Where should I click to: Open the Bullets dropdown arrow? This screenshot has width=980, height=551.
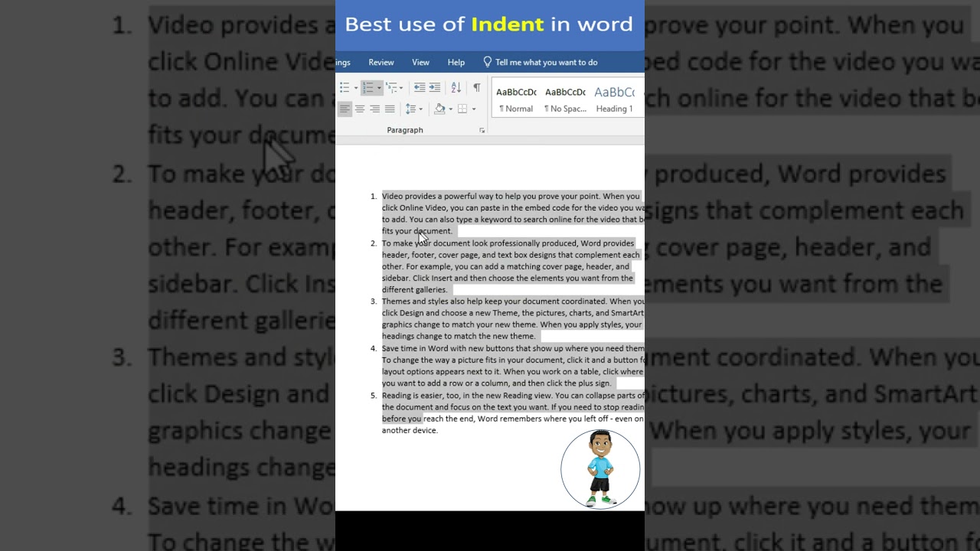355,88
